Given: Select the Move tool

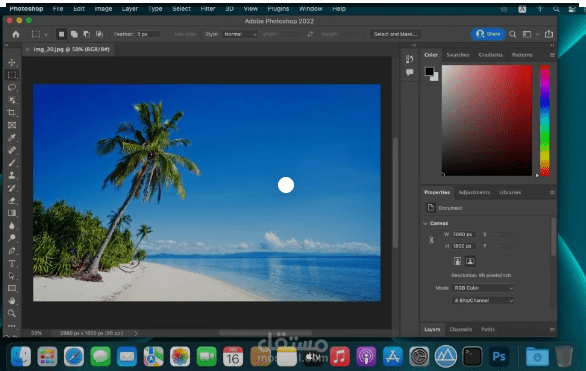Looking at the screenshot, I should click(12, 62).
